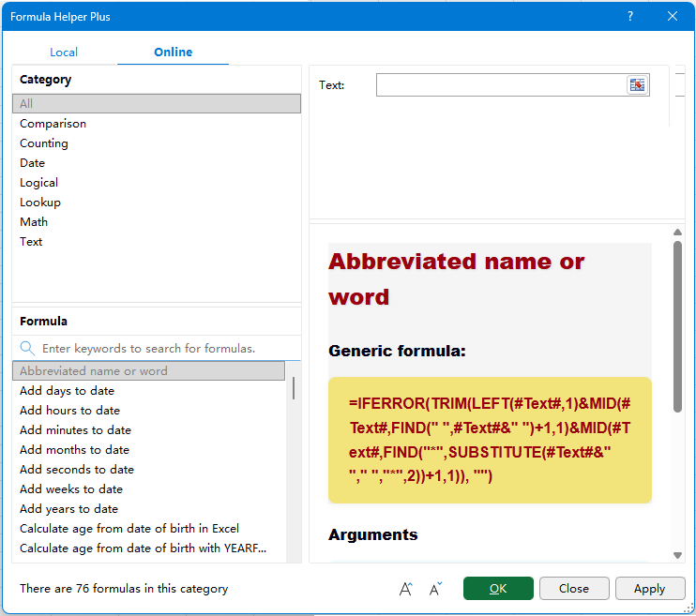Select Calculate age with YEARF... formula

coord(149,548)
